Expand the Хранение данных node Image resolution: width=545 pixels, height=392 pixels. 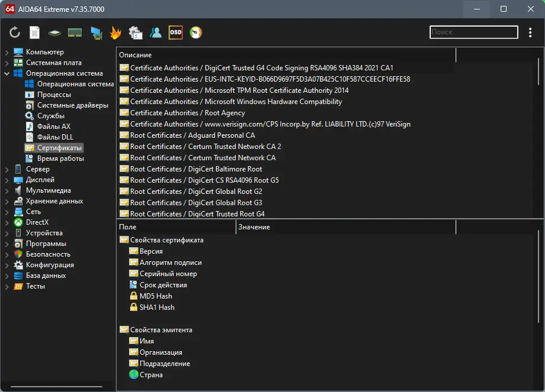click(7, 202)
